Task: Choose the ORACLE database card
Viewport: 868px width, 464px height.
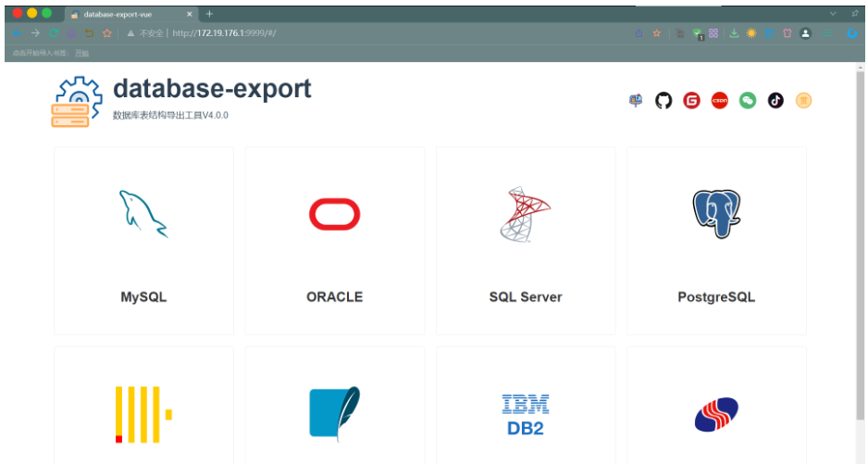Action: click(334, 241)
